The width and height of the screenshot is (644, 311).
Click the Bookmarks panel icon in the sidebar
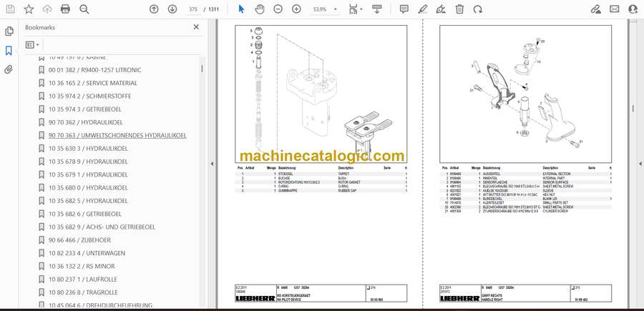9,51
